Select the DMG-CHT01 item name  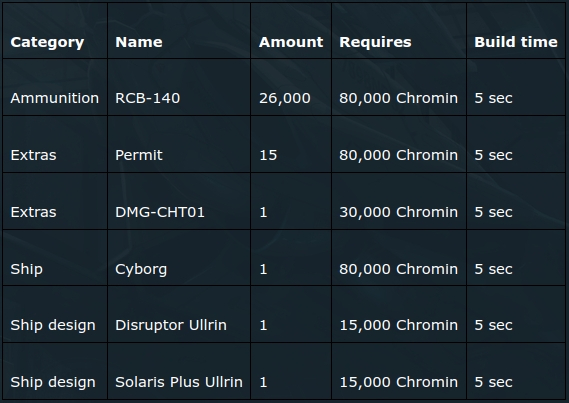tap(160, 212)
